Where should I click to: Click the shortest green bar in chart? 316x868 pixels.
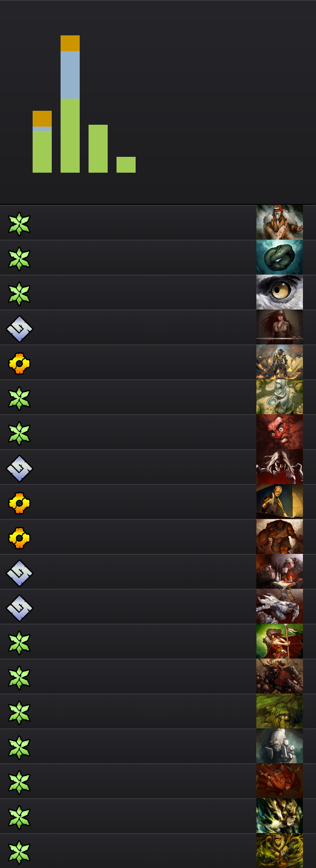point(126,165)
